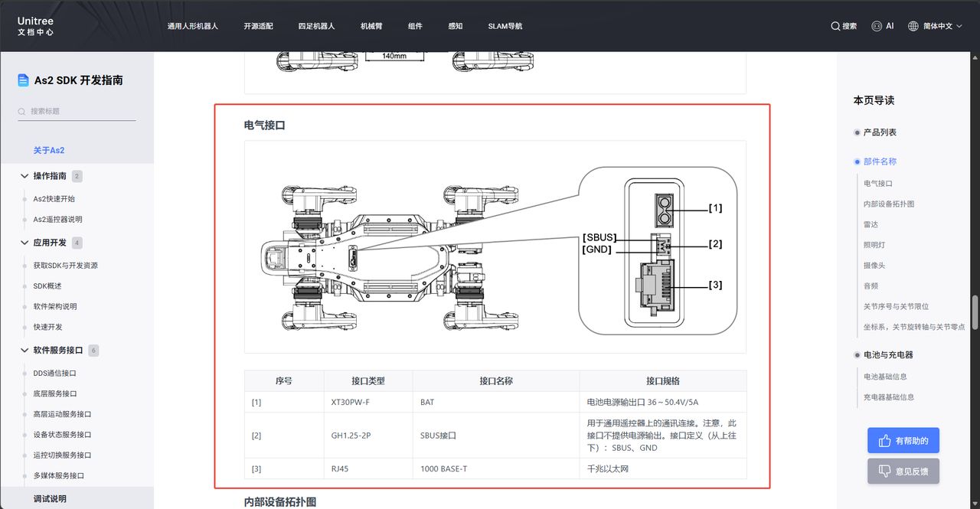The image size is (980, 509).
Task: Click the globe language icon
Action: click(913, 26)
